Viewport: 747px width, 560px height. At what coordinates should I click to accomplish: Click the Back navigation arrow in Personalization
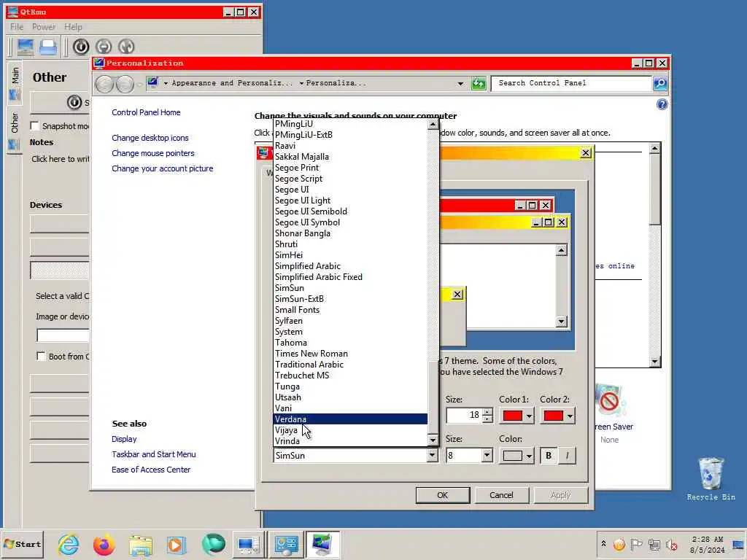click(104, 84)
